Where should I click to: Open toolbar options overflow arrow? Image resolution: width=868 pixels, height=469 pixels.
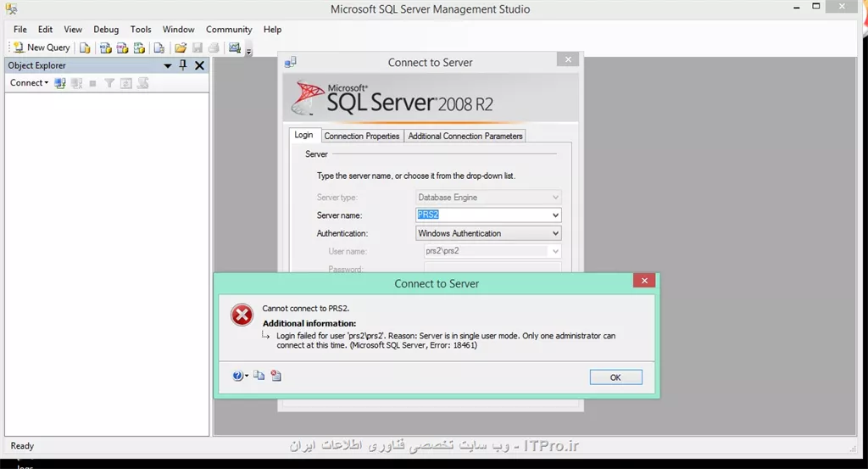(249, 51)
